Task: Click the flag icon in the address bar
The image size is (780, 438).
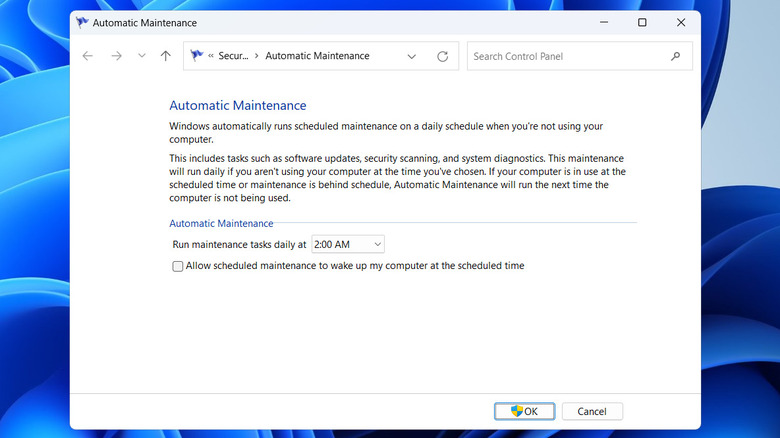Action: [197, 57]
